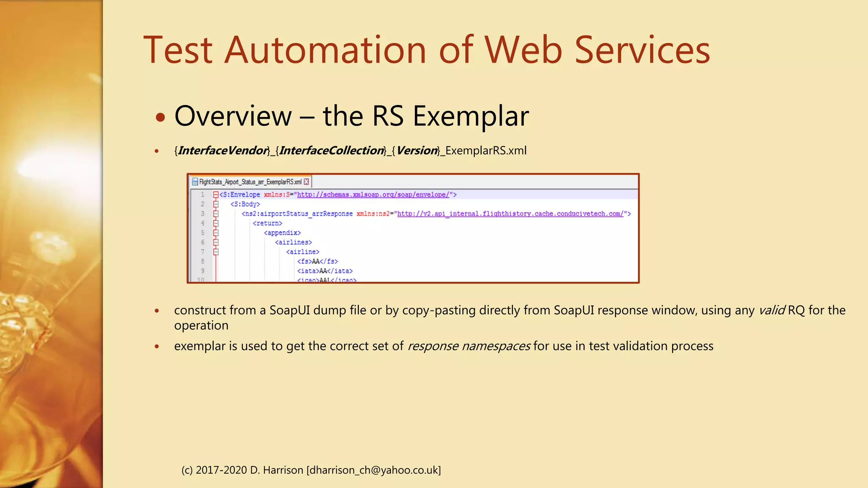This screenshot has height=488, width=868.
Task: Open the flighthistory.cache.conducivetech.com URL
Action: pyautogui.click(x=510, y=213)
